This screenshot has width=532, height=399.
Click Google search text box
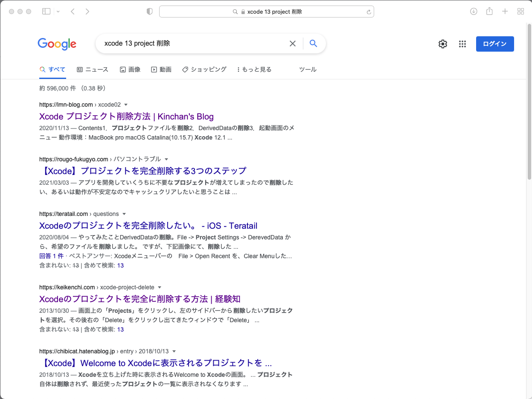click(x=194, y=44)
